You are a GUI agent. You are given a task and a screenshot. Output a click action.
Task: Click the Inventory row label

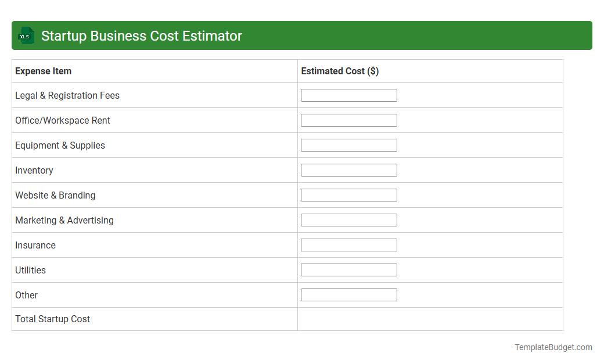point(34,170)
